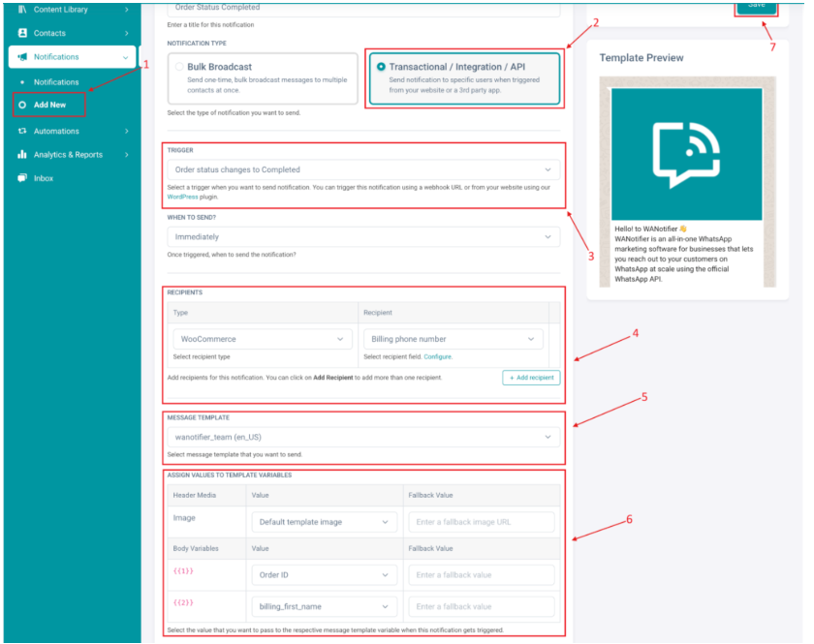Click the Notifications megaphone icon
This screenshot has height=644, width=814.
[x=22, y=56]
